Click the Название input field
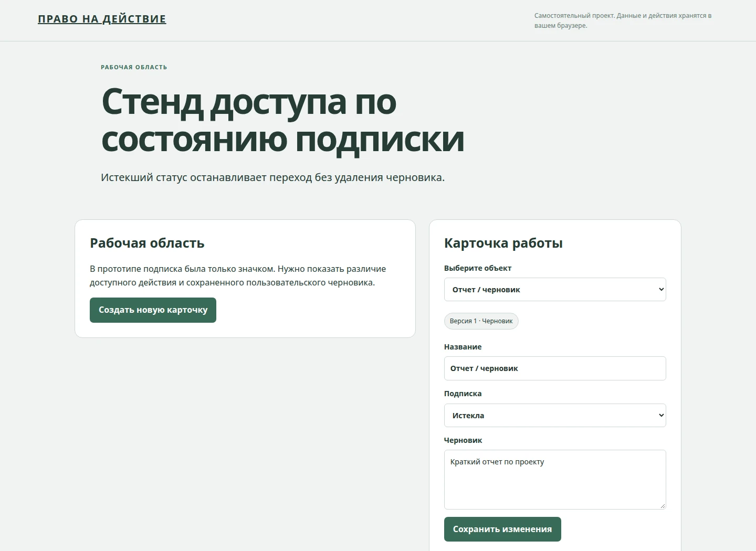 555,368
